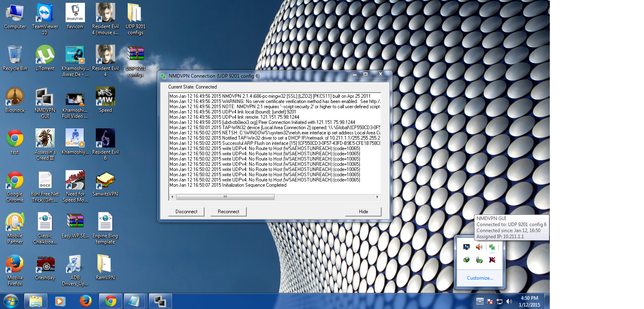The image size is (644, 309).
Task: Launch µTorrent from the desktop
Action: pos(45,58)
